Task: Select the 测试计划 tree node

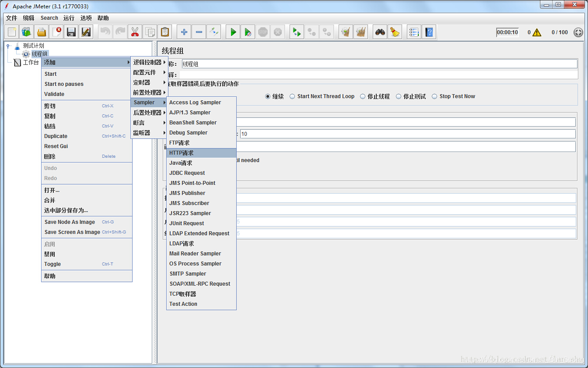Action: click(x=33, y=46)
